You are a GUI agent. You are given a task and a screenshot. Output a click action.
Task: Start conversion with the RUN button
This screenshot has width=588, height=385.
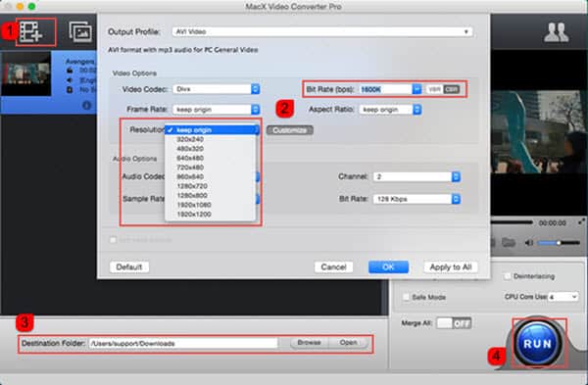click(538, 344)
